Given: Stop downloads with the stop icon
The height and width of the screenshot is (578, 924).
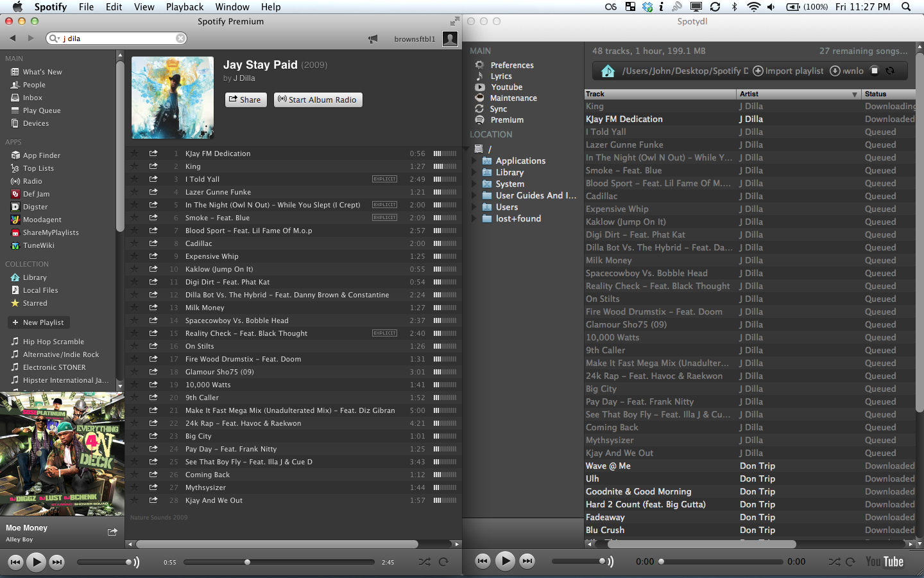Looking at the screenshot, I should click(x=874, y=71).
